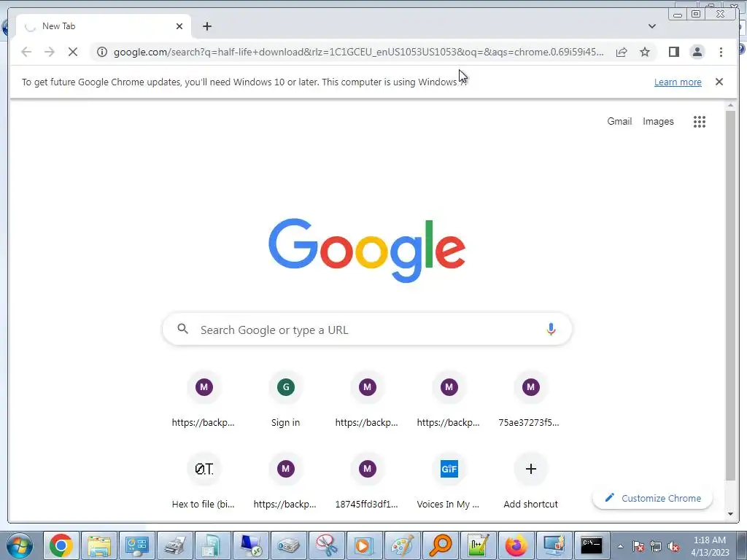Open Chrome's three-dot menu
This screenshot has width=747, height=560.
[x=721, y=52]
